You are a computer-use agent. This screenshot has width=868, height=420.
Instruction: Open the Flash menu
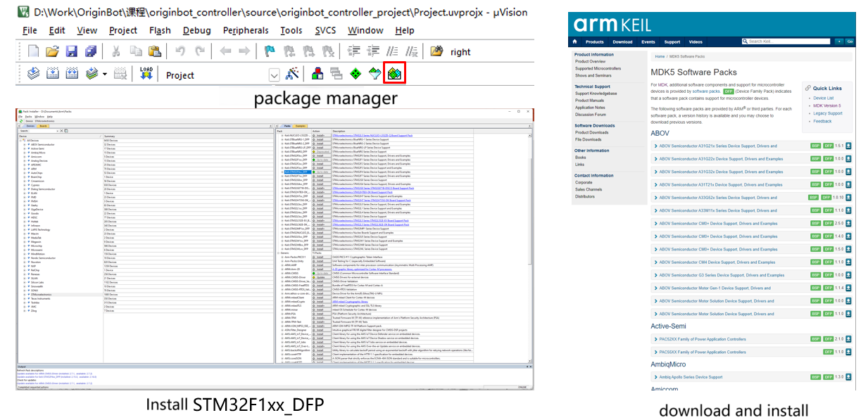160,30
